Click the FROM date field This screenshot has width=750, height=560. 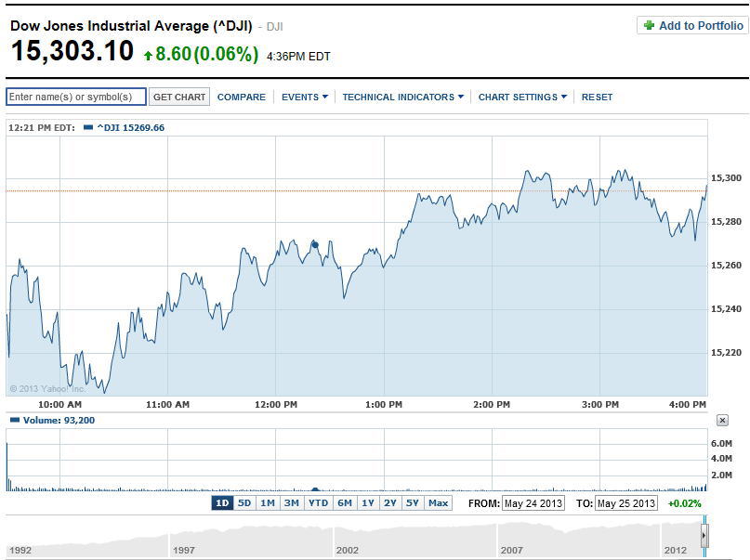[x=533, y=503]
